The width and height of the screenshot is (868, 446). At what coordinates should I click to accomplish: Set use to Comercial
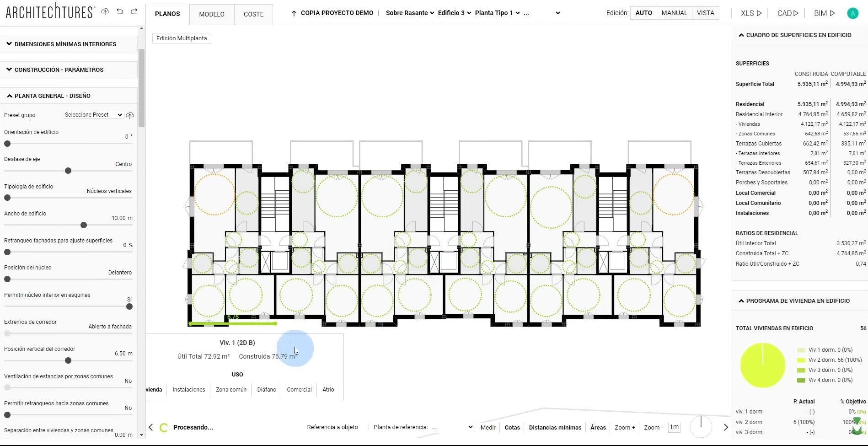point(299,390)
